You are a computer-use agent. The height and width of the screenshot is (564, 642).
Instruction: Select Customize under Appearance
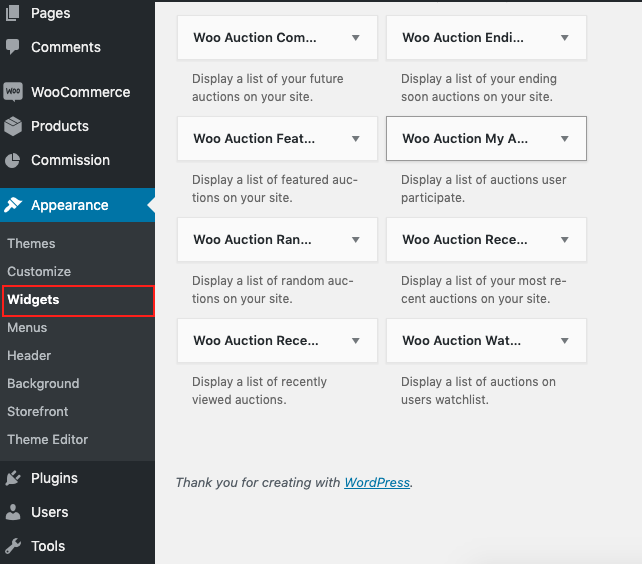[x=39, y=272]
